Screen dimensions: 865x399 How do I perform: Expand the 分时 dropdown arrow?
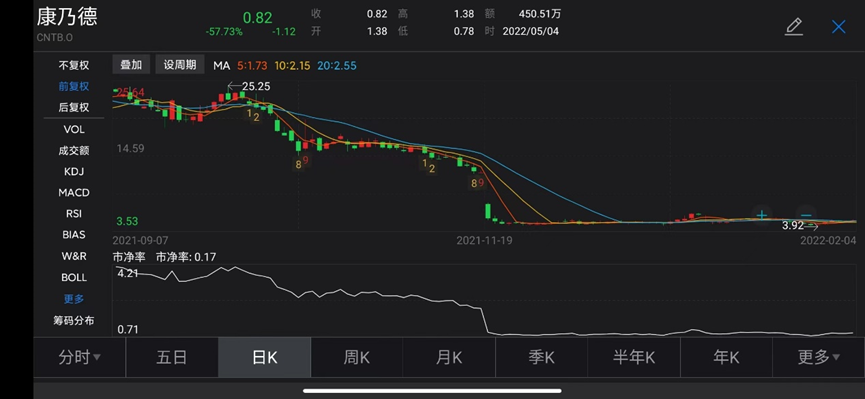tap(97, 358)
